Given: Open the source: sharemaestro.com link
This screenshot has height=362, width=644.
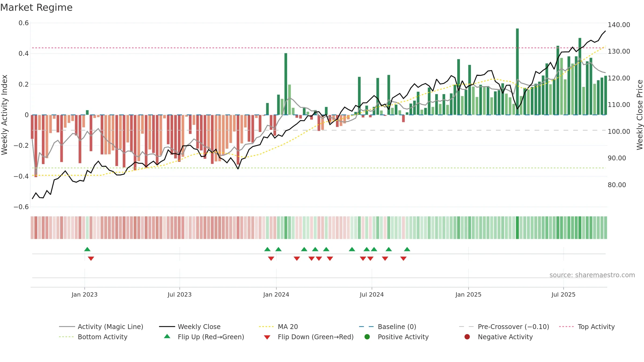Looking at the screenshot, I should tap(592, 275).
